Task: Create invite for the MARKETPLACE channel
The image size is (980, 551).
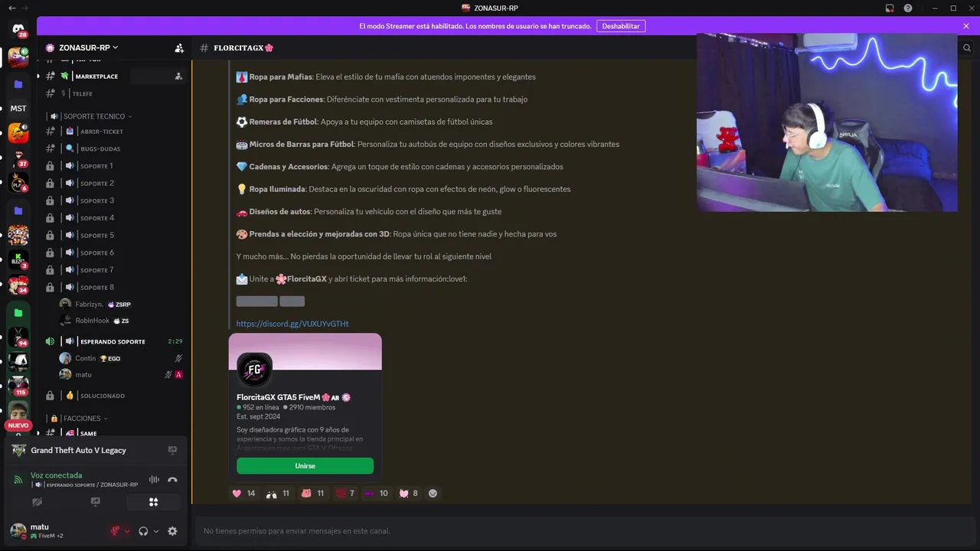Action: coord(178,77)
